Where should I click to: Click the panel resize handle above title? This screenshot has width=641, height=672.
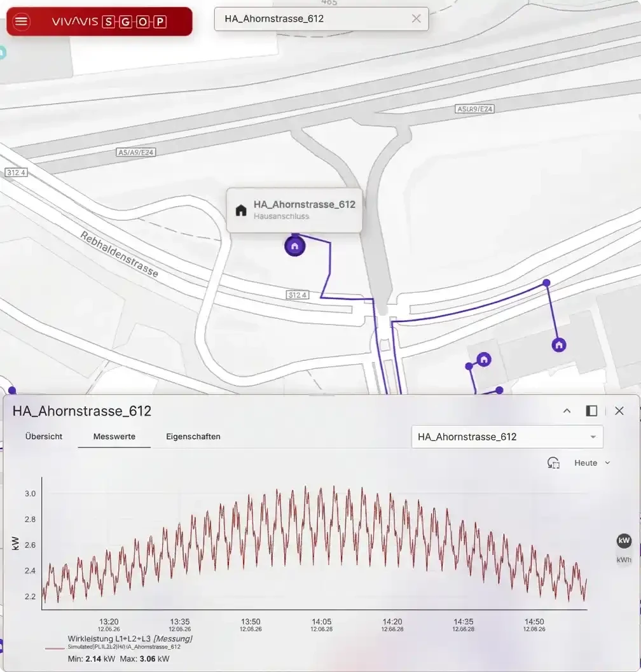321,395
